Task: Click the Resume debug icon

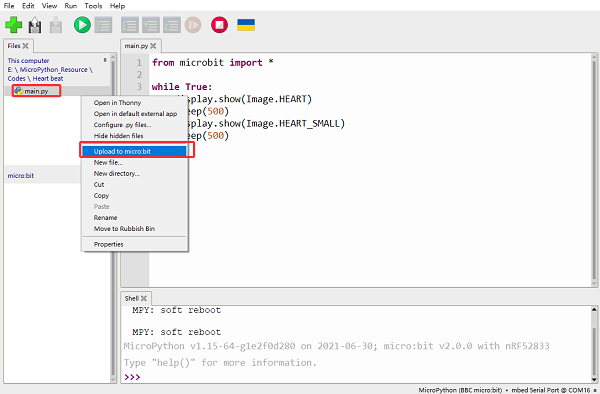Action: point(193,25)
